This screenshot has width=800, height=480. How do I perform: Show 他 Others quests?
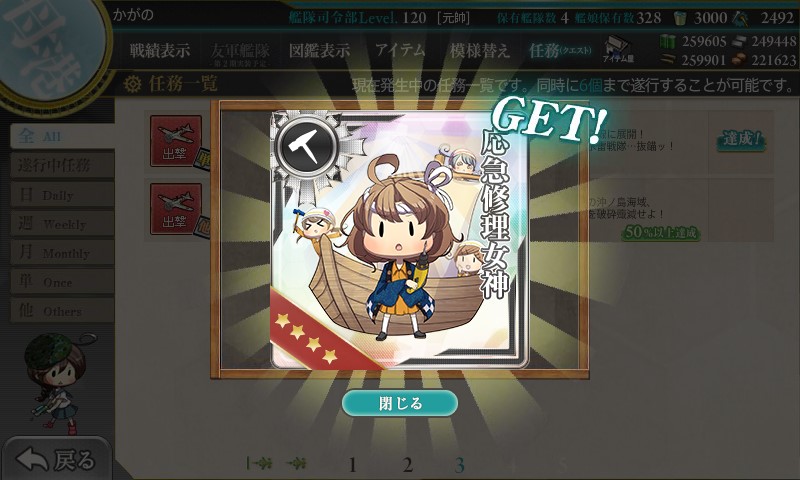62,311
